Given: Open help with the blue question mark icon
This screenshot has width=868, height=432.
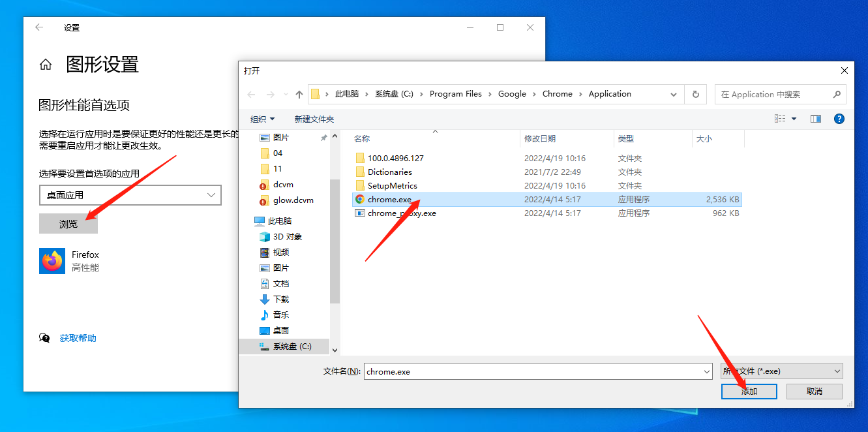Looking at the screenshot, I should [x=839, y=119].
